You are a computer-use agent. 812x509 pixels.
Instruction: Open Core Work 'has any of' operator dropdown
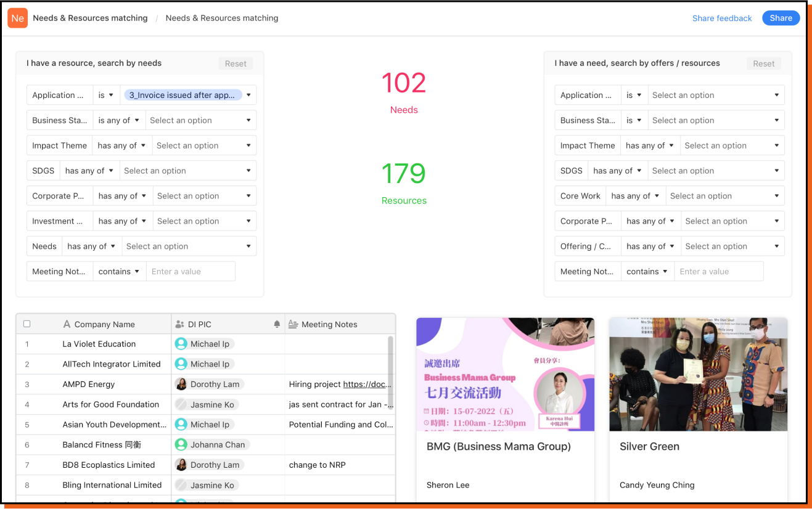point(634,196)
